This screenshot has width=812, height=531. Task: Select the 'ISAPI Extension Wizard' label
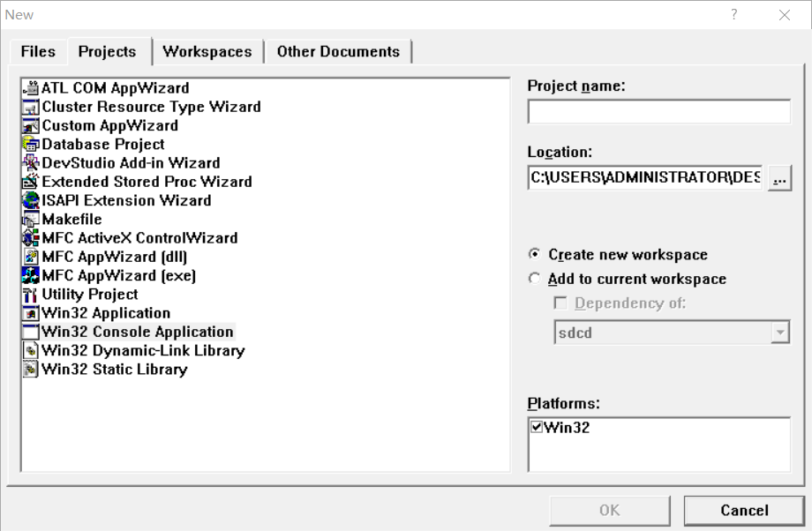(126, 200)
